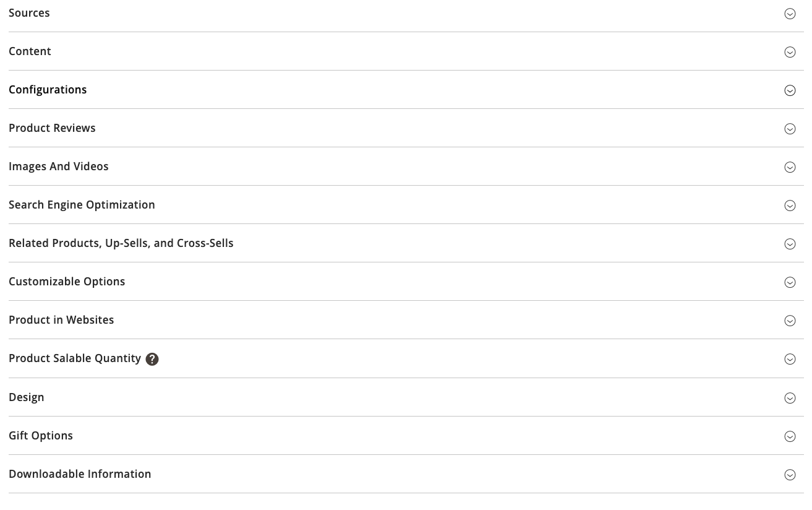Open the Sources section title
This screenshot has width=812, height=510.
coord(29,13)
